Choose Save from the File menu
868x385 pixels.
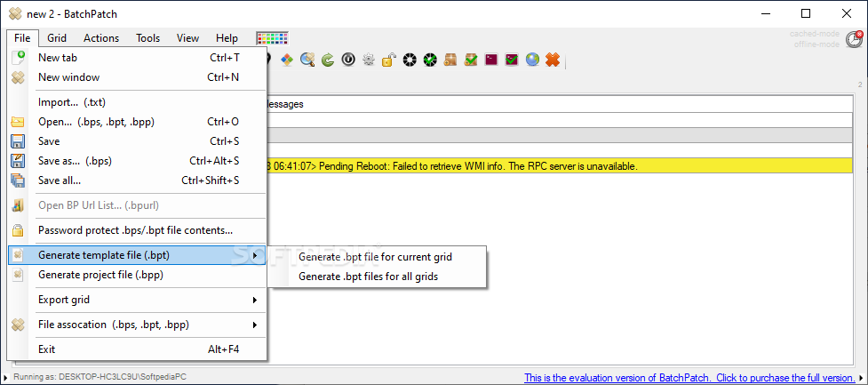pos(138,141)
